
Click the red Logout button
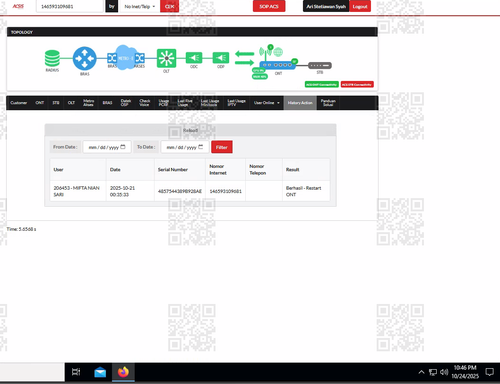360,6
